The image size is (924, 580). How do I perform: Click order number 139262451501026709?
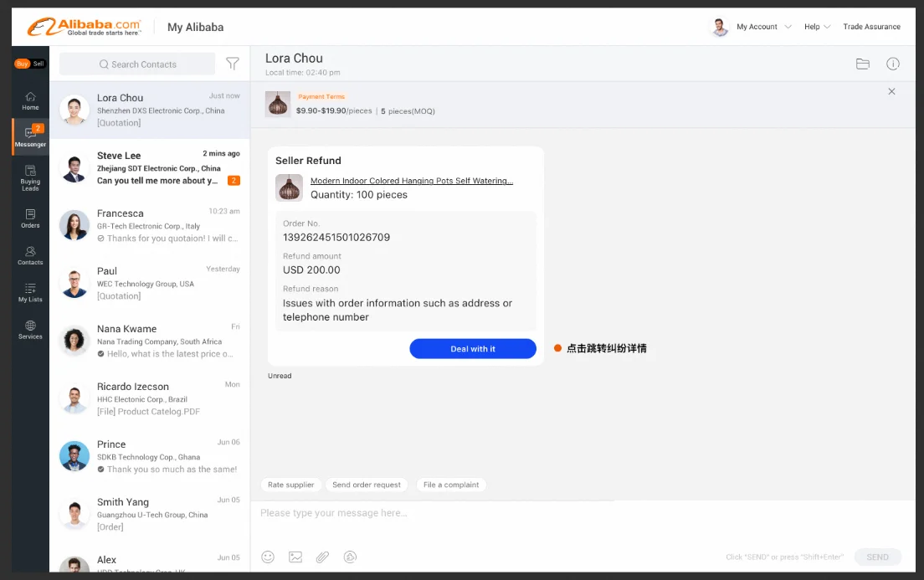point(336,238)
